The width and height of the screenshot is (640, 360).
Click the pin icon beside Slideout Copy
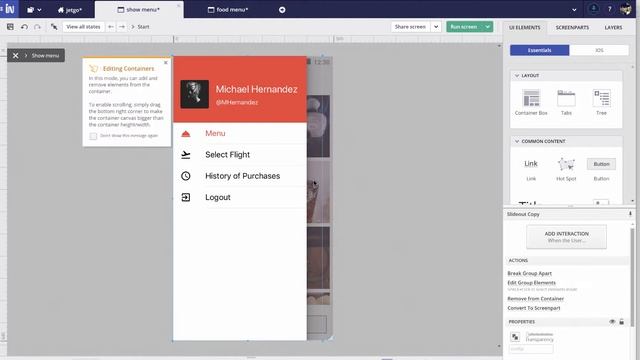pyautogui.click(x=630, y=214)
